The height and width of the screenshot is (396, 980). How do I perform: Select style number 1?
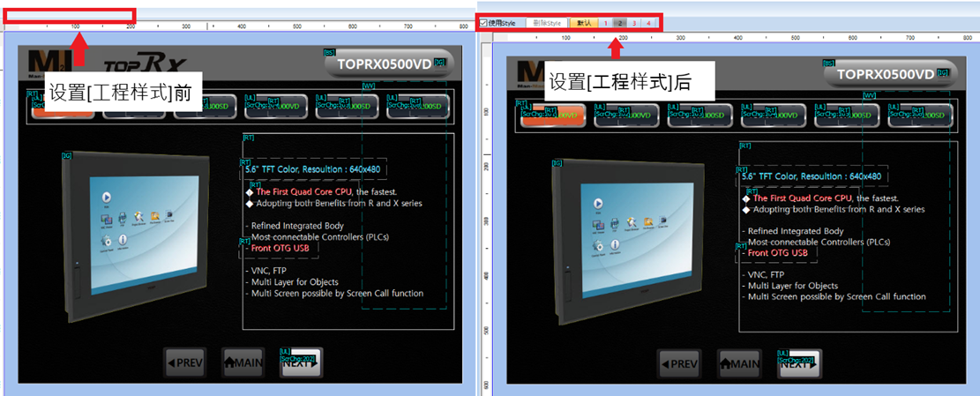tap(605, 22)
